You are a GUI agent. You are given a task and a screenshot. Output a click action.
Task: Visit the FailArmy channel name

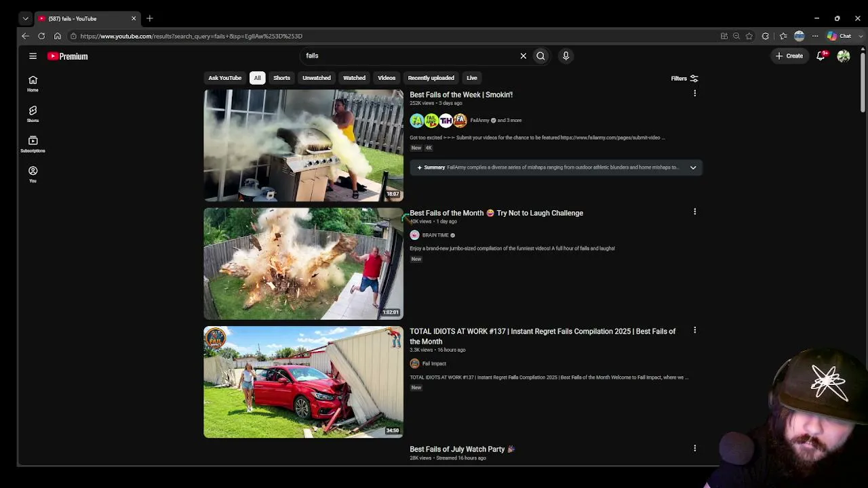pos(479,121)
